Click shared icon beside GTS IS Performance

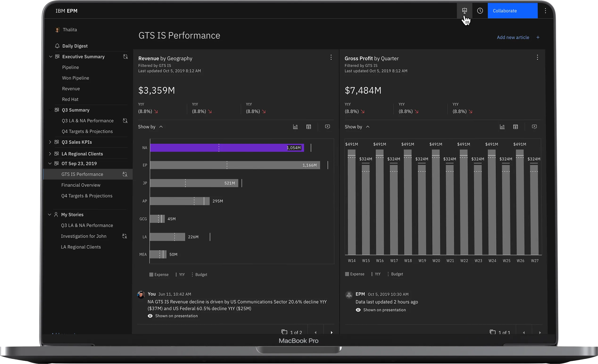(x=125, y=174)
